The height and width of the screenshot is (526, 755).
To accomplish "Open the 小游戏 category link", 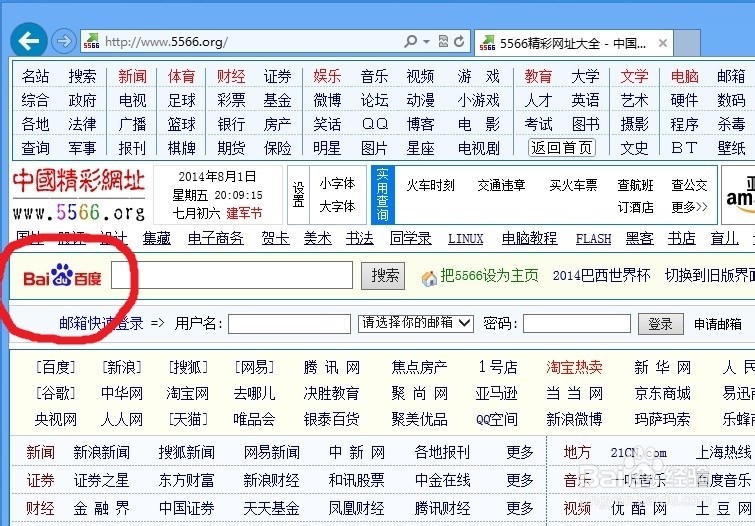I will (479, 100).
